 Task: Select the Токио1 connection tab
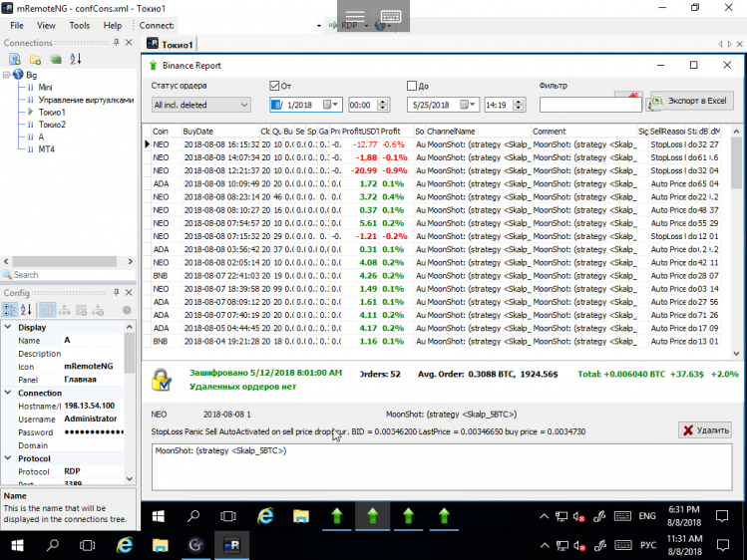171,44
